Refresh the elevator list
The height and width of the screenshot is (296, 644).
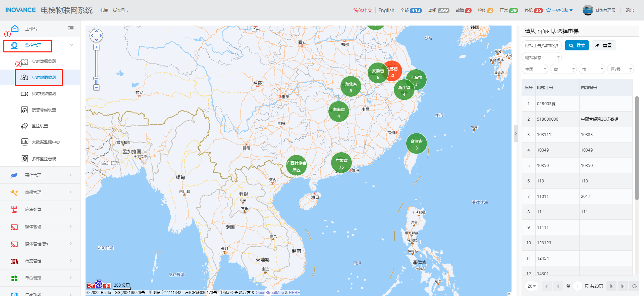(x=634, y=286)
